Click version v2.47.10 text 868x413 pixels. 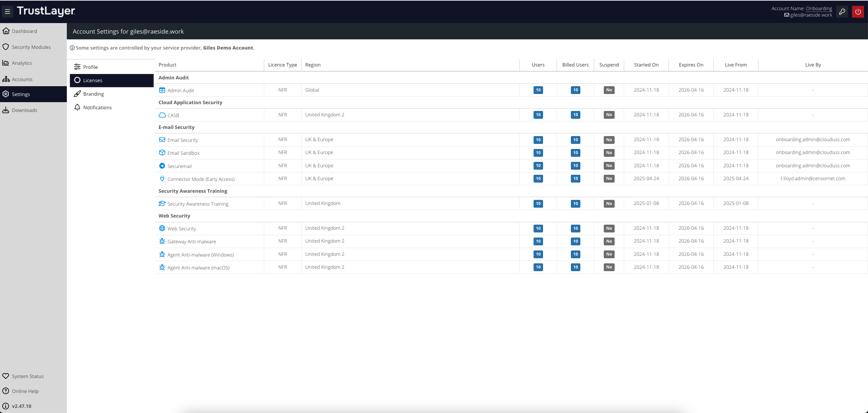[22, 406]
